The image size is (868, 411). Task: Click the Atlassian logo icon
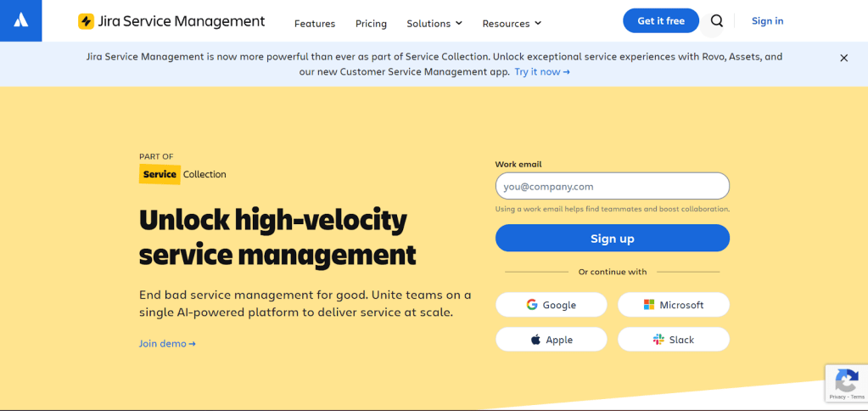[x=21, y=20]
